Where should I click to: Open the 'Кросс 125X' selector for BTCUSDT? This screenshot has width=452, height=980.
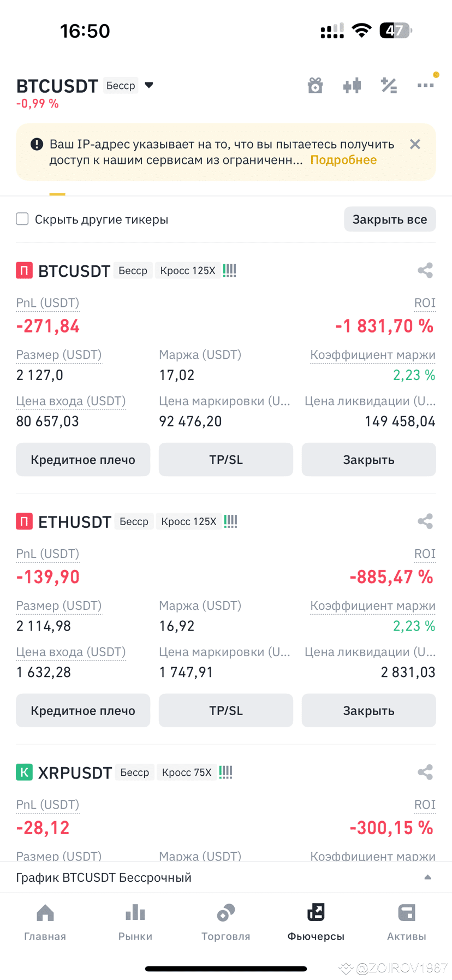click(x=188, y=271)
